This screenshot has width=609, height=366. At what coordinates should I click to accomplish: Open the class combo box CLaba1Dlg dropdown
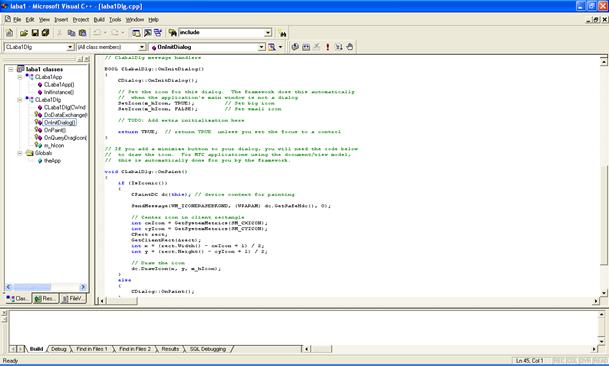click(70, 47)
